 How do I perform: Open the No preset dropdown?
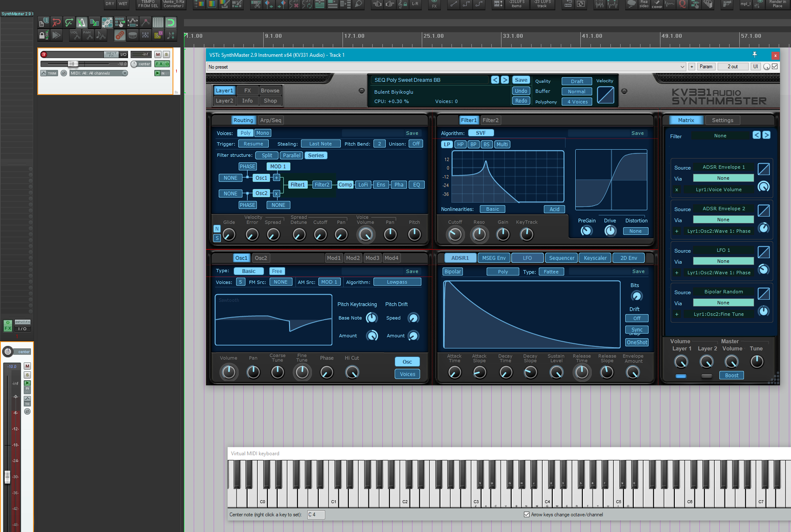446,67
